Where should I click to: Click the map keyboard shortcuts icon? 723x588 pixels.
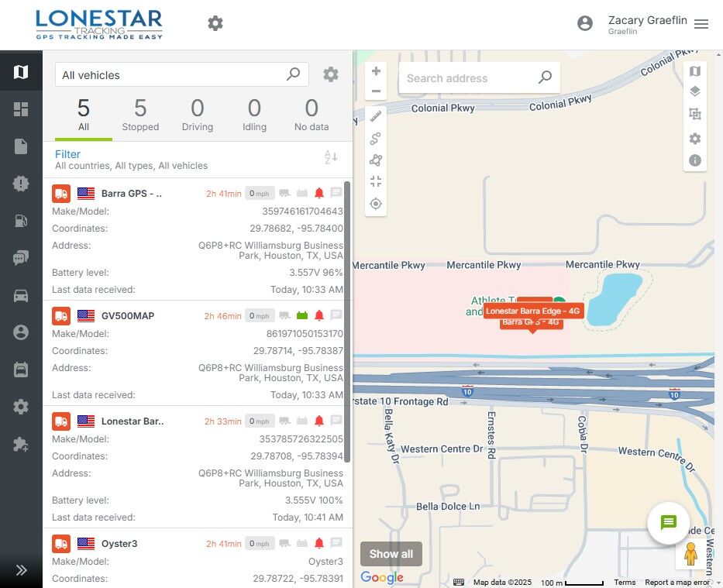click(458, 582)
